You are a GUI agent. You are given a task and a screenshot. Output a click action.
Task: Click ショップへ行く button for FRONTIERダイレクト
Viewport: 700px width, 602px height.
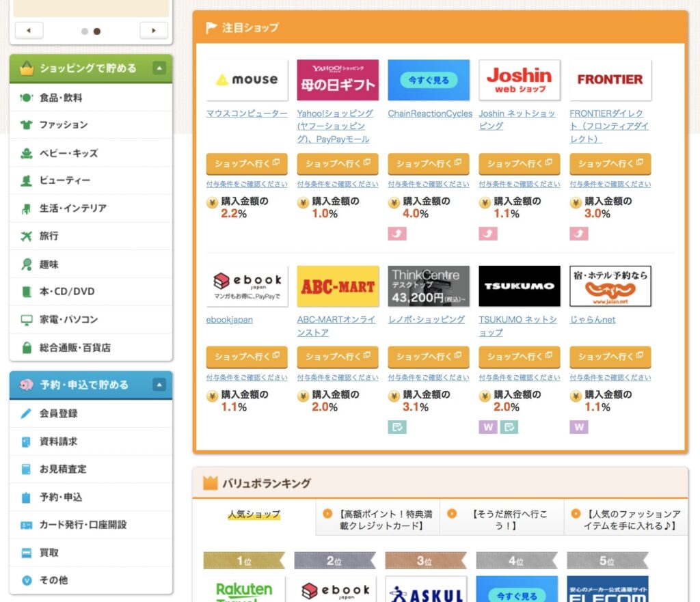pos(610,164)
